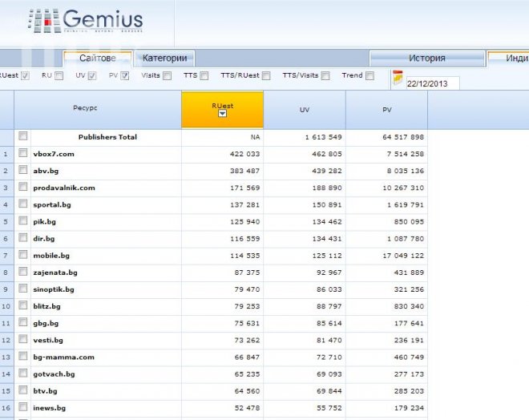Open the История tab
The height and width of the screenshot is (420, 529).
click(426, 58)
